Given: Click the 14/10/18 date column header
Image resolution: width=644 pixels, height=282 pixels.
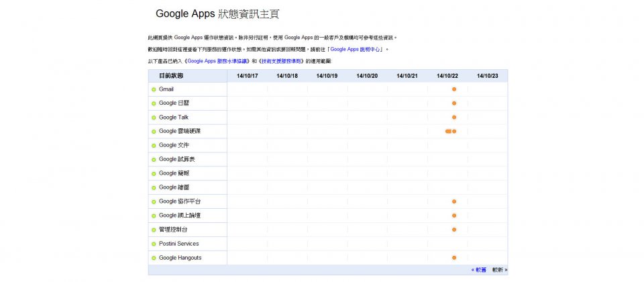Looking at the screenshot, I should 287,76.
